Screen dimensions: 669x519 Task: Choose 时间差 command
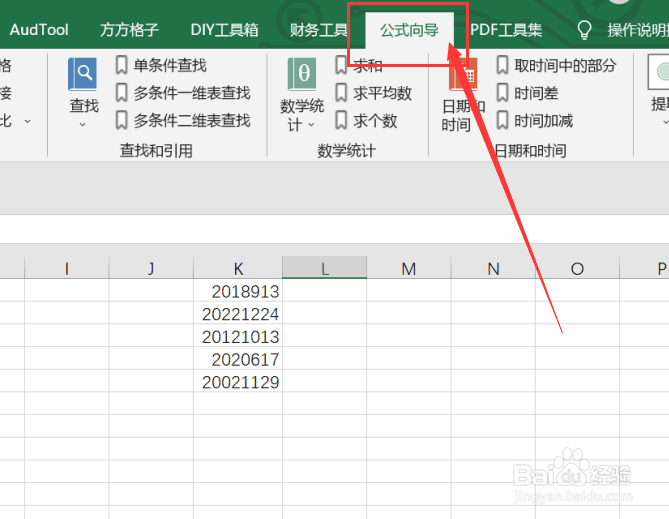point(536,93)
